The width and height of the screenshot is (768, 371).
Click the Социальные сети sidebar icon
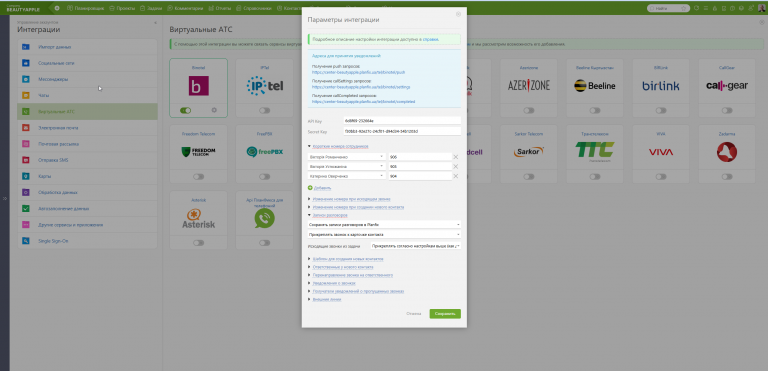25,63
